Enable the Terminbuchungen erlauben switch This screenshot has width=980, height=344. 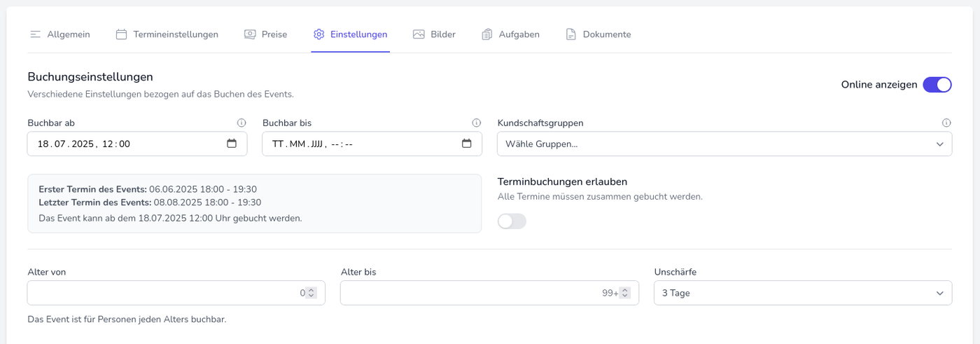click(x=512, y=221)
